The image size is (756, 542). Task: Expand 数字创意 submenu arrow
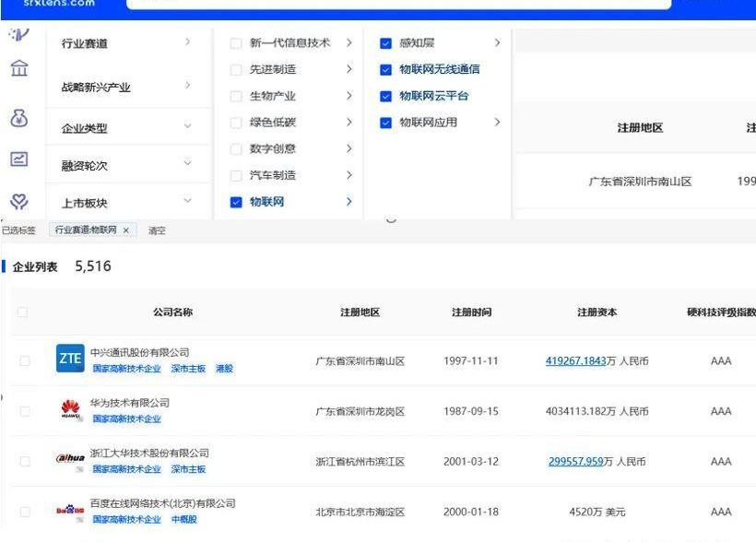(x=349, y=148)
